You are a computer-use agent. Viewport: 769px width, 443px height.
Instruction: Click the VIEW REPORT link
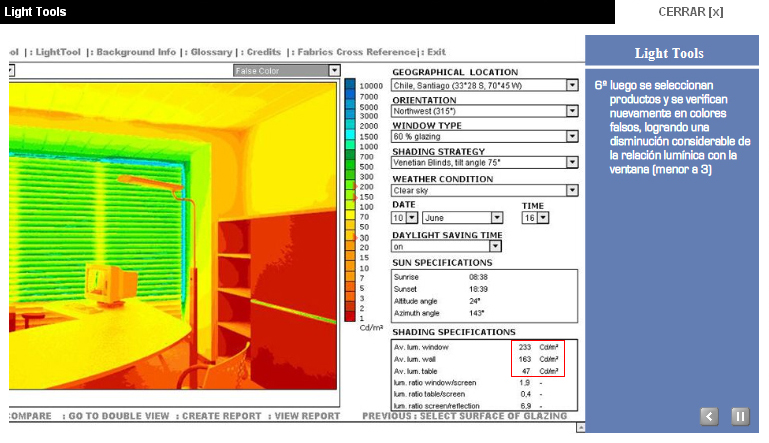pos(307,416)
